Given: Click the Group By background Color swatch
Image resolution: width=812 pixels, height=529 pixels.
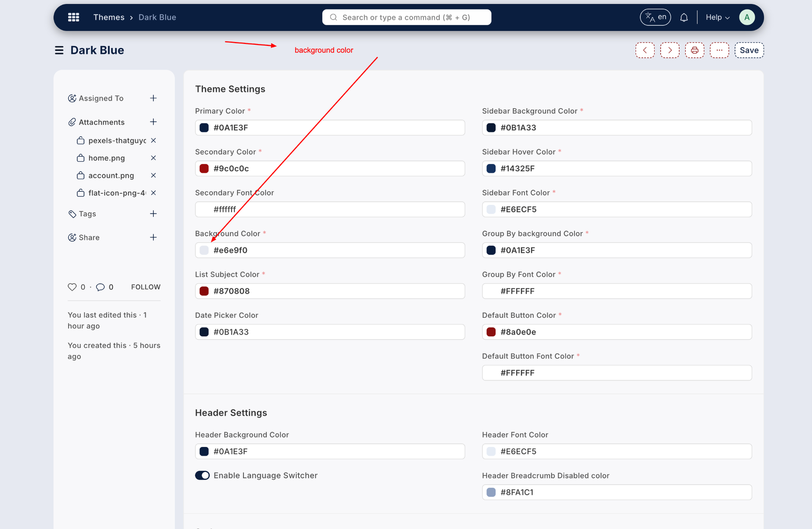Looking at the screenshot, I should pos(491,250).
